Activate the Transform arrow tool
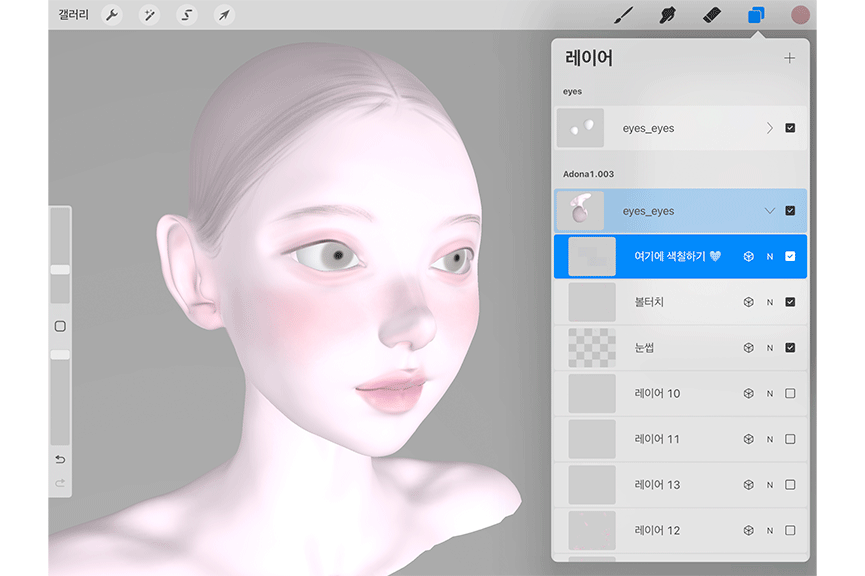Image resolution: width=865 pixels, height=576 pixels. pos(224,15)
